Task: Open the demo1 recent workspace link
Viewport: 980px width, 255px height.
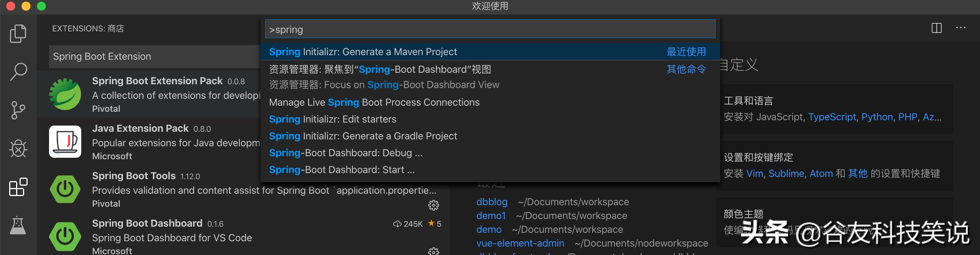Action: [491, 216]
